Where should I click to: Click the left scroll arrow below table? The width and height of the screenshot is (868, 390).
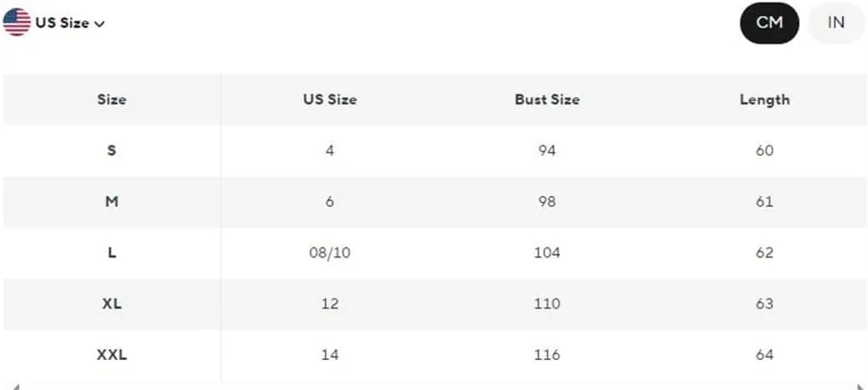[x=15, y=387]
